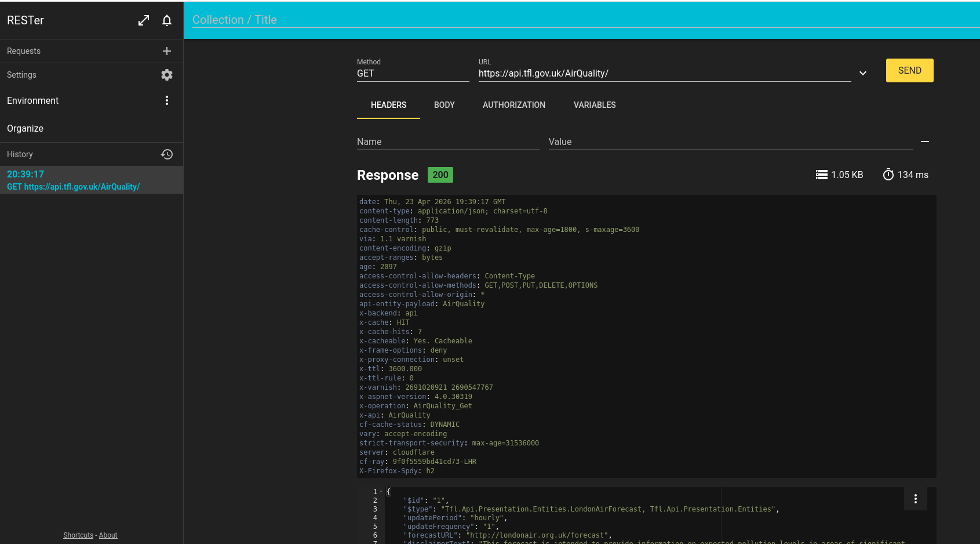Open the About link
The image size is (980, 544).
(108, 535)
